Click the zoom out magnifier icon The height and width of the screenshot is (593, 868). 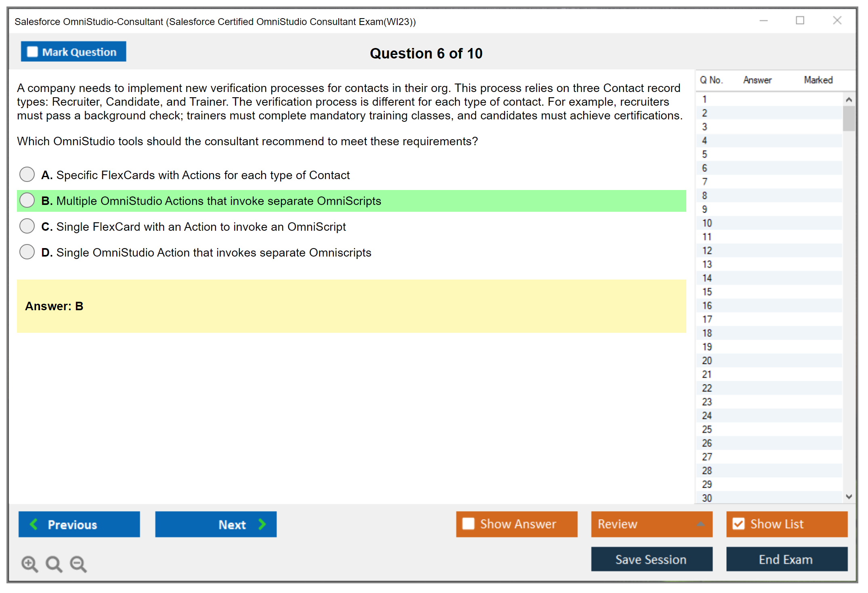coord(78,564)
